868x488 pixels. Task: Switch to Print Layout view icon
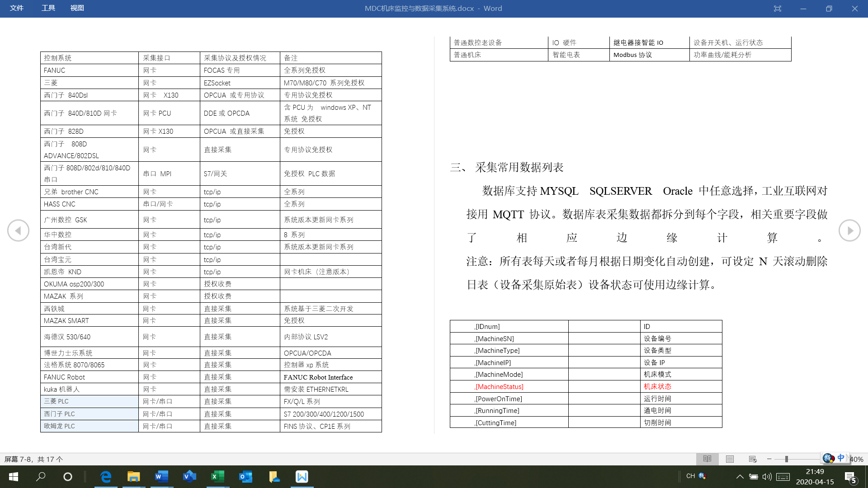[730, 459]
